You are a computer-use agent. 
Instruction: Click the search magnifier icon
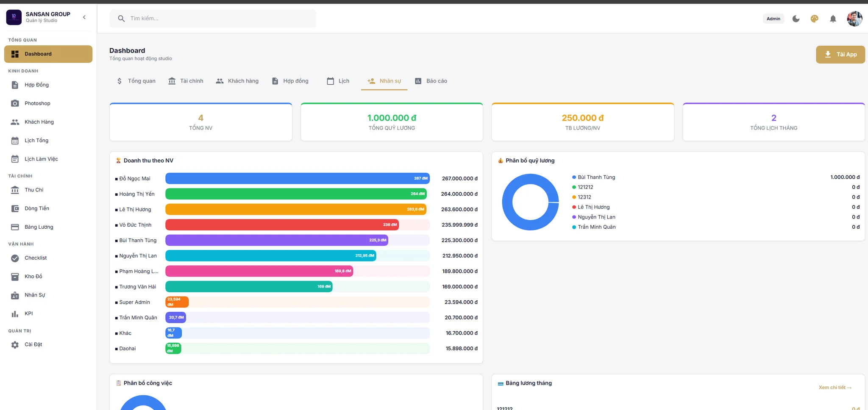coord(121,19)
